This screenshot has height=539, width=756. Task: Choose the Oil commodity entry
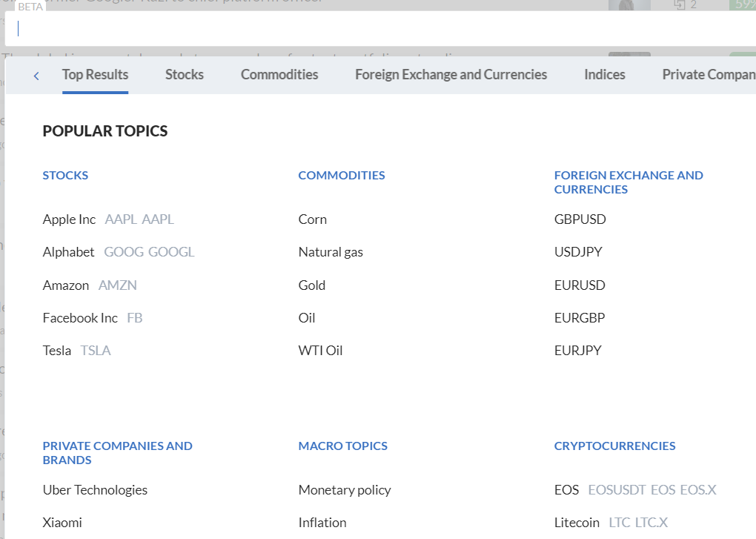(x=307, y=318)
